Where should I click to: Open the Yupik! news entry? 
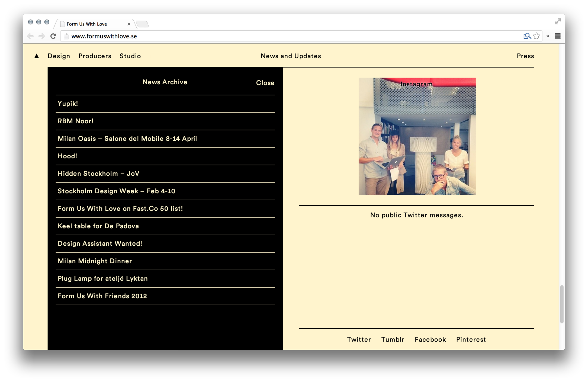tap(68, 104)
